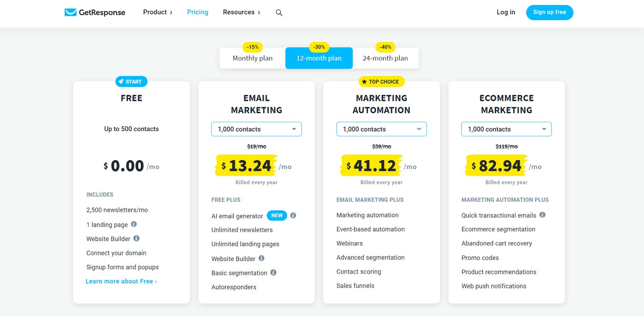Viewport: 644px width, 316px height.
Task: Click 'Autoresponders' feature
Action: tap(234, 287)
